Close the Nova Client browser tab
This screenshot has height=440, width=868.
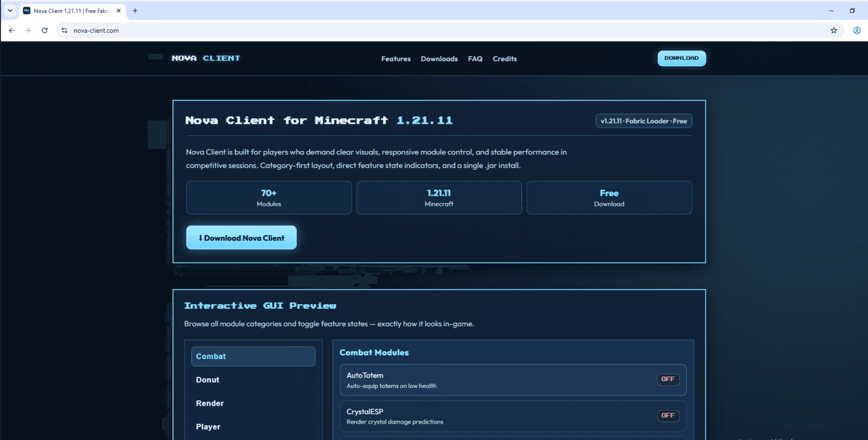pos(119,11)
